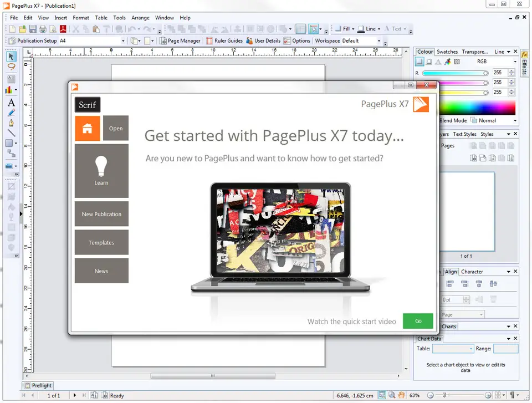The image size is (532, 403).
Task: Click the Home button in the startup dialog
Action: 88,129
